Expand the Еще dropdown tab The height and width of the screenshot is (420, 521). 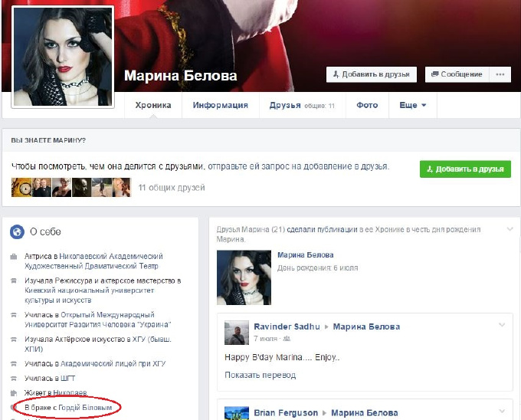click(x=412, y=105)
